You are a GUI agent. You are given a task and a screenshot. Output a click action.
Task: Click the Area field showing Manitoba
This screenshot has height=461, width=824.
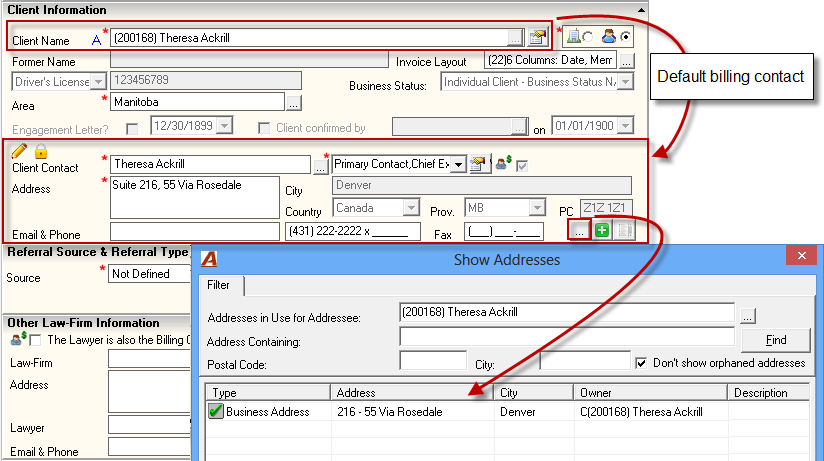tap(197, 102)
